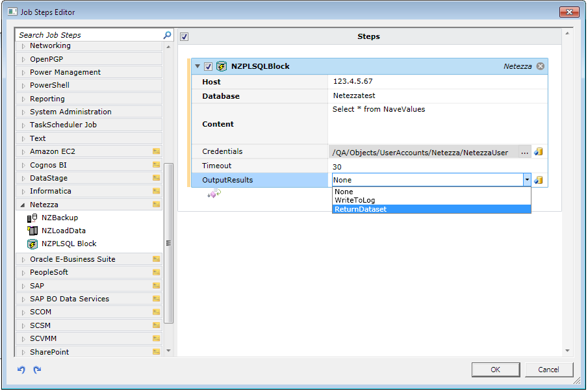Click inside the Search Job Steps field
Screen dimensions: 588x391
(x=84, y=34)
